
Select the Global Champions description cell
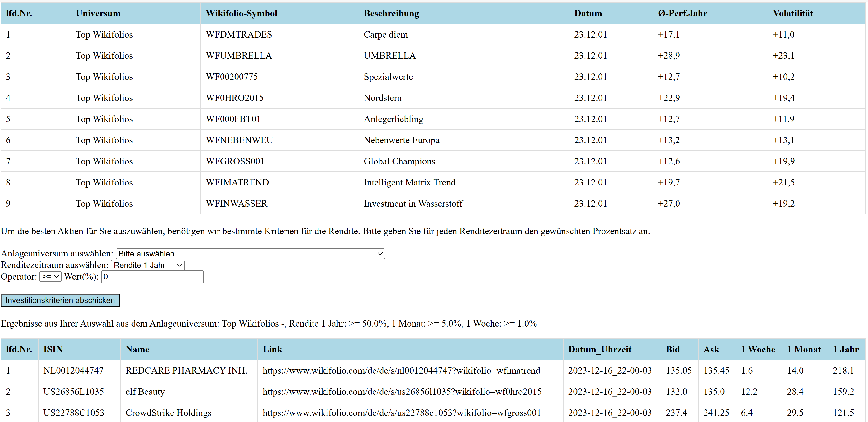coord(399,161)
